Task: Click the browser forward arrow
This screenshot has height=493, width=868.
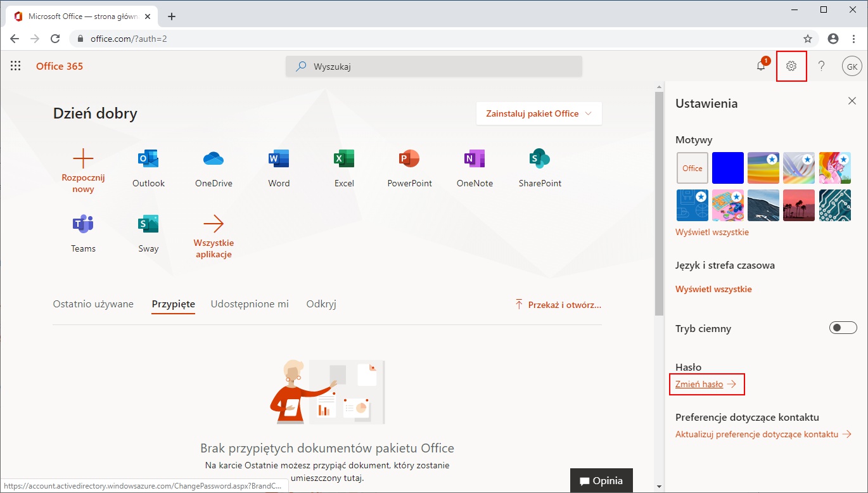Action: click(35, 39)
